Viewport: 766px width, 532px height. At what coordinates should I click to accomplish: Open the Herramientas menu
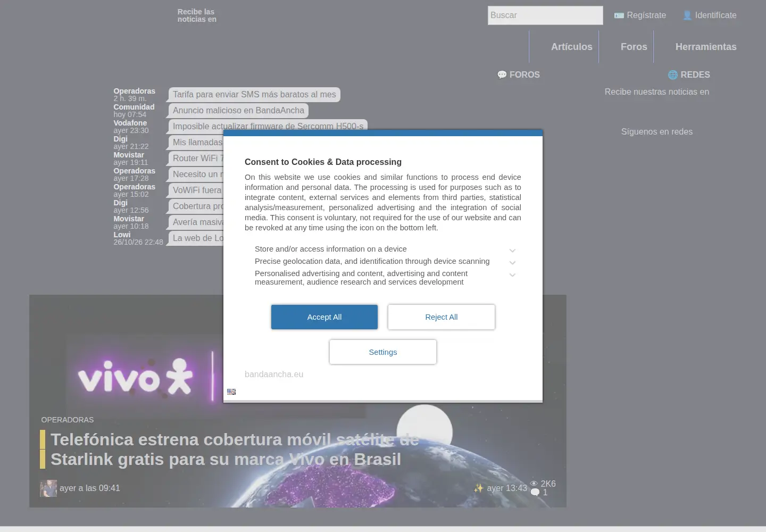[x=706, y=47]
